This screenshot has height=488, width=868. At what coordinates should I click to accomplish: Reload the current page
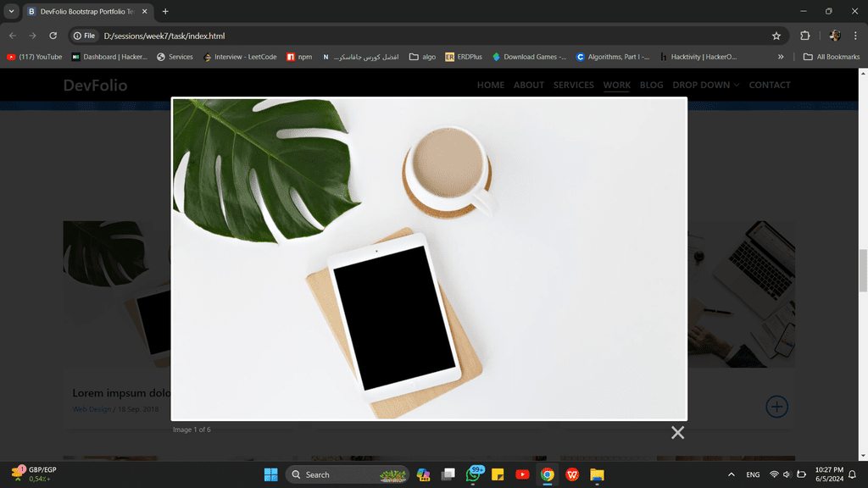53,36
